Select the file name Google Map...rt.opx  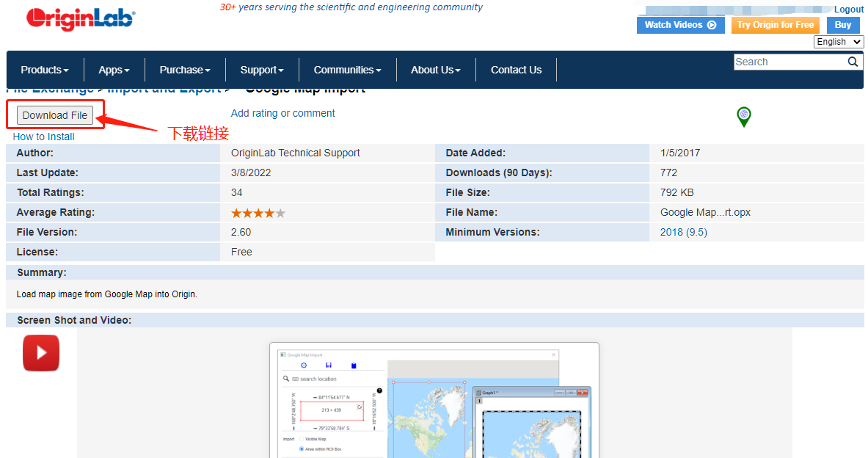(x=705, y=212)
